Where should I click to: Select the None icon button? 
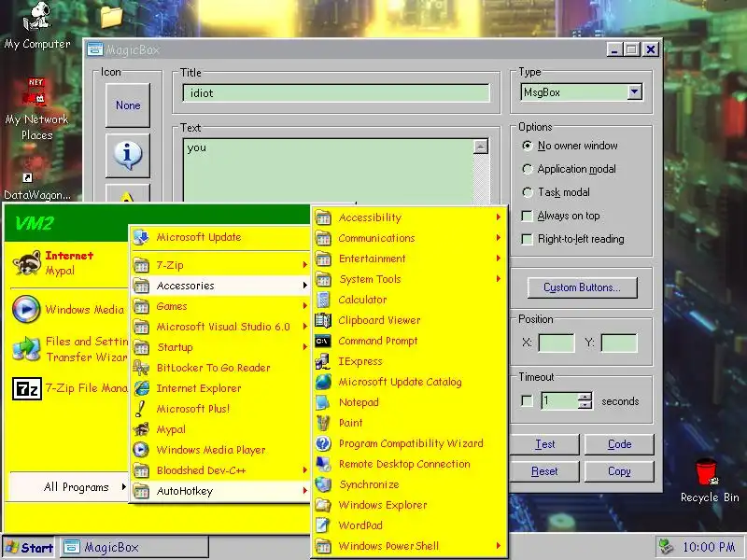tap(128, 105)
